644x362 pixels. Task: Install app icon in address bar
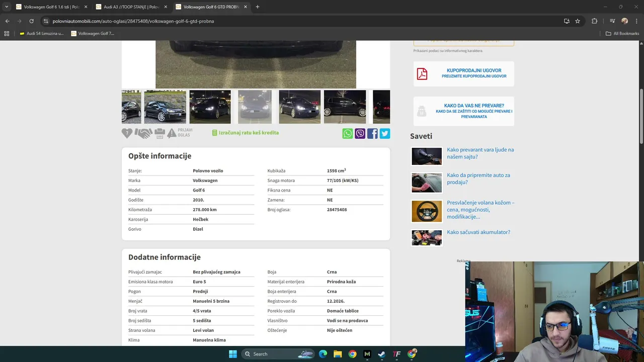[x=567, y=21]
